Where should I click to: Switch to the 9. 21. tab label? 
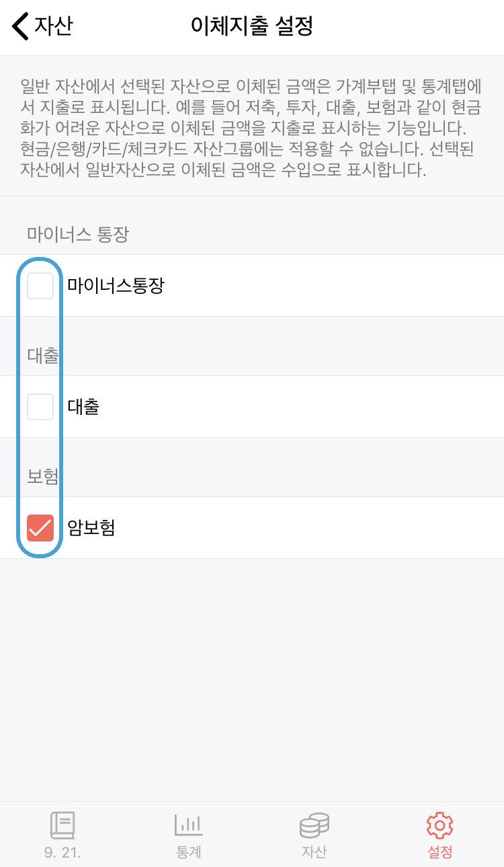tap(62, 852)
